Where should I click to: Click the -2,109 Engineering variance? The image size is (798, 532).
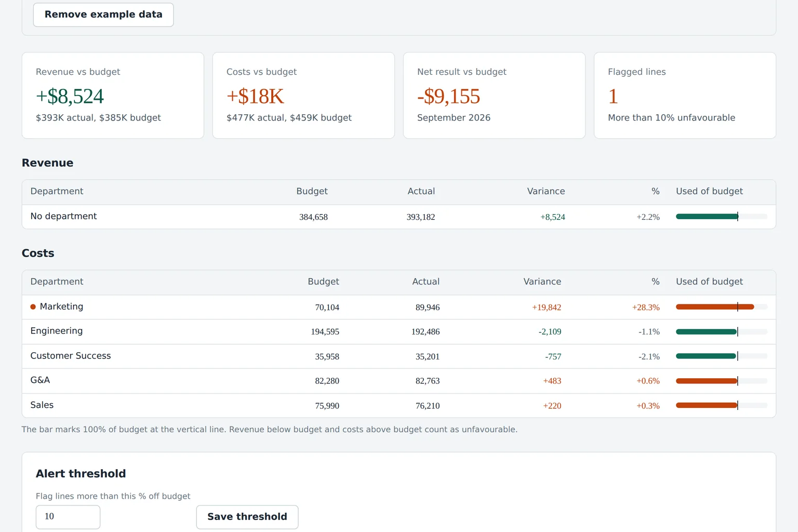pyautogui.click(x=550, y=332)
